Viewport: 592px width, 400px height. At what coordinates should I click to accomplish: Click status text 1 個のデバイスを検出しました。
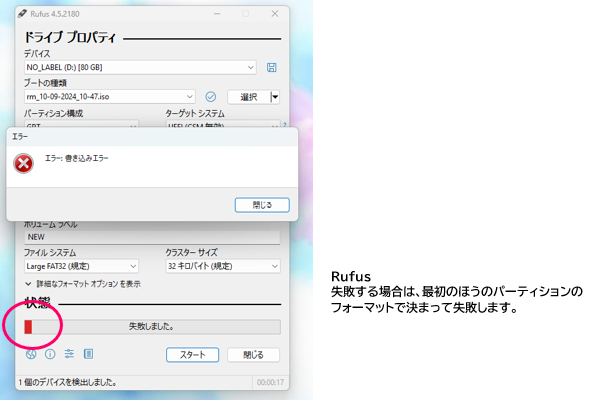pos(68,383)
